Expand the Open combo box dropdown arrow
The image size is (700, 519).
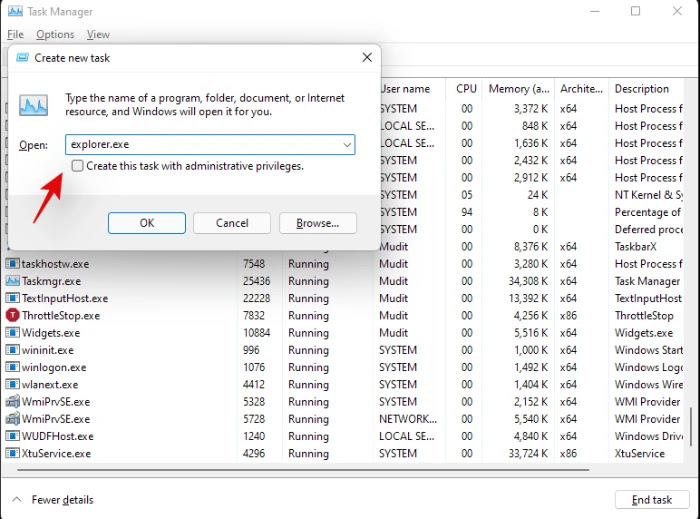click(347, 145)
